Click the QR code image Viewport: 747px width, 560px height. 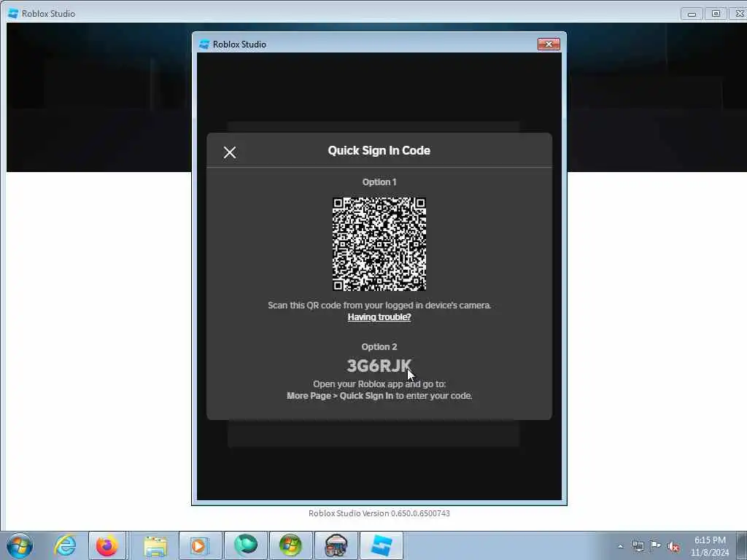(x=379, y=244)
